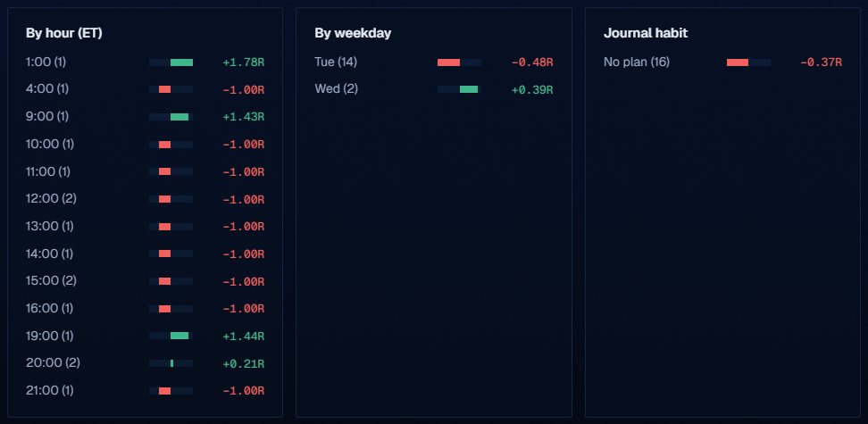Click the 12:00 (2) hour label
Viewport: 868px width, 424px height.
(x=51, y=199)
